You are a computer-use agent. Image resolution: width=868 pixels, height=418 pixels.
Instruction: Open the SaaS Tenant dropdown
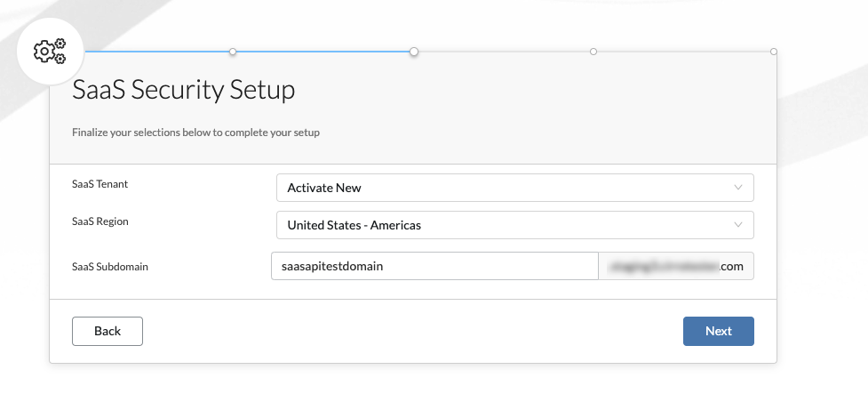pos(514,188)
